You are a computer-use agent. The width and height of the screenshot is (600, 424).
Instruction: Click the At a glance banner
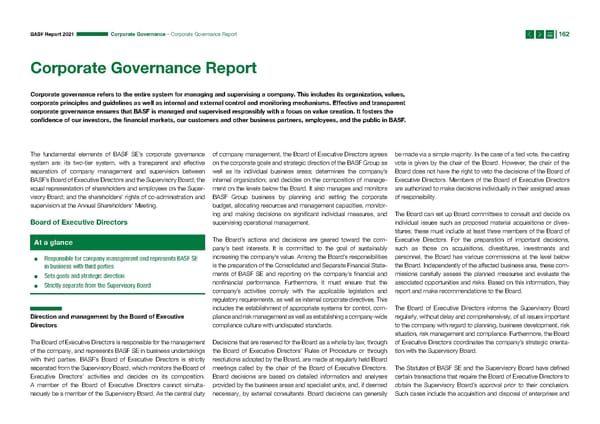117,243
